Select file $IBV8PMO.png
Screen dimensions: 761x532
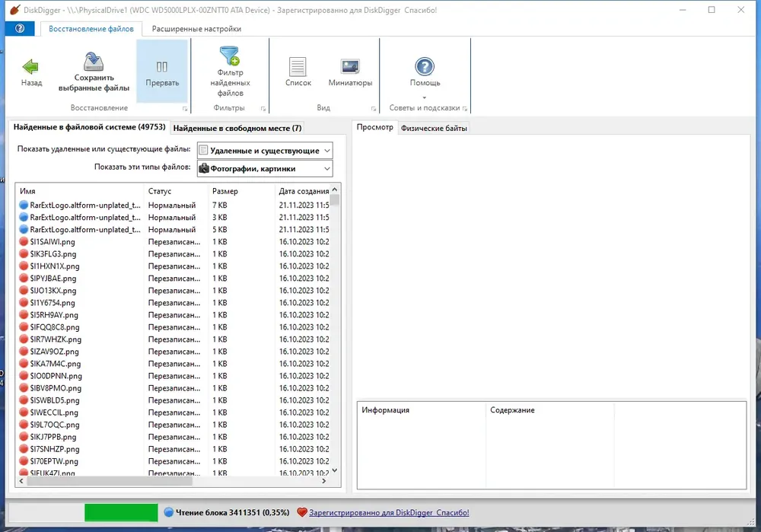pyautogui.click(x=56, y=388)
